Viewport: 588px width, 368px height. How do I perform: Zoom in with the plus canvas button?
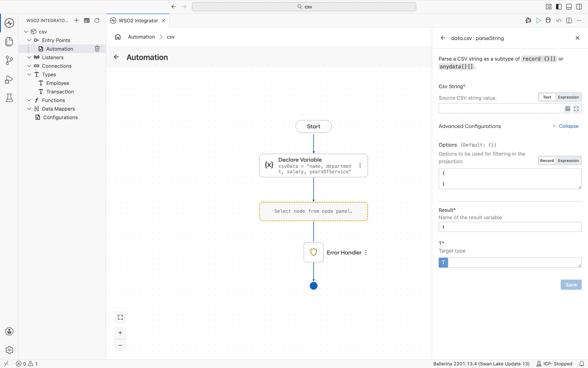[x=120, y=333]
